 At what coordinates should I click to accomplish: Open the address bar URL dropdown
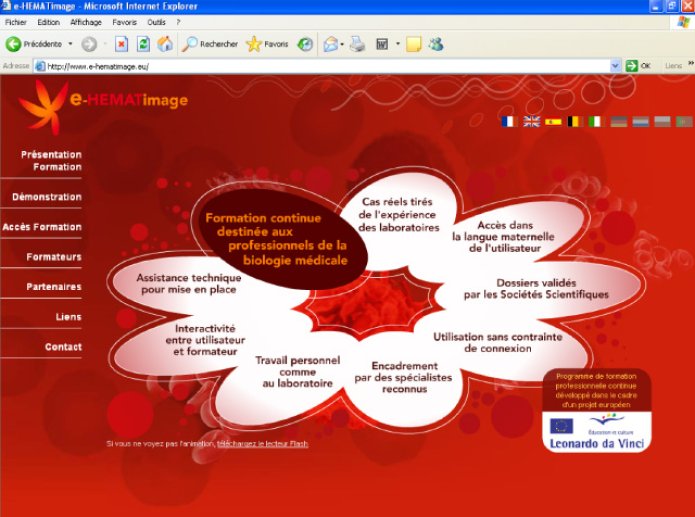(x=615, y=66)
